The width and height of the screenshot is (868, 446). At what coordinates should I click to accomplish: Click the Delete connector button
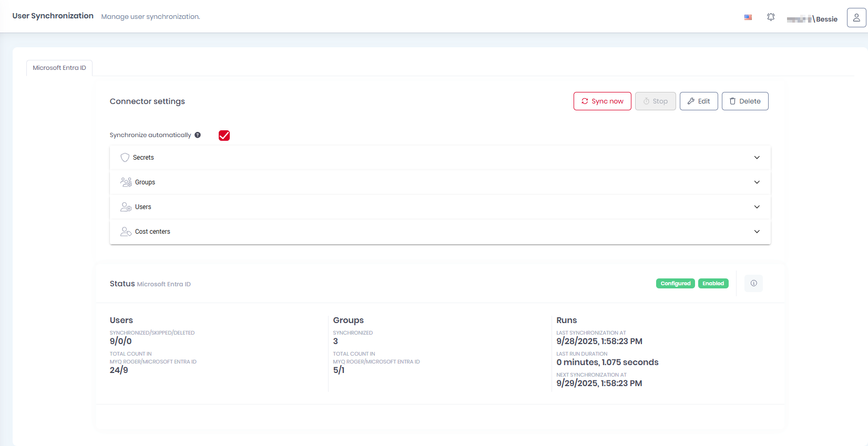click(x=744, y=101)
